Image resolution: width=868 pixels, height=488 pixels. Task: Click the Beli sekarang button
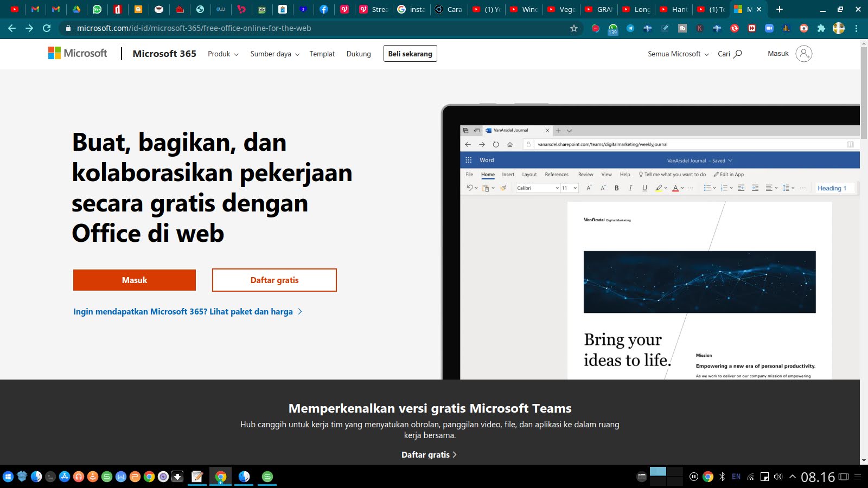[410, 54]
